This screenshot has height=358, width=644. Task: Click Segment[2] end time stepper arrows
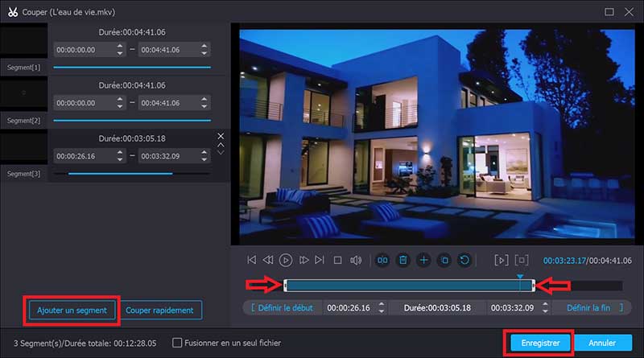tap(205, 102)
